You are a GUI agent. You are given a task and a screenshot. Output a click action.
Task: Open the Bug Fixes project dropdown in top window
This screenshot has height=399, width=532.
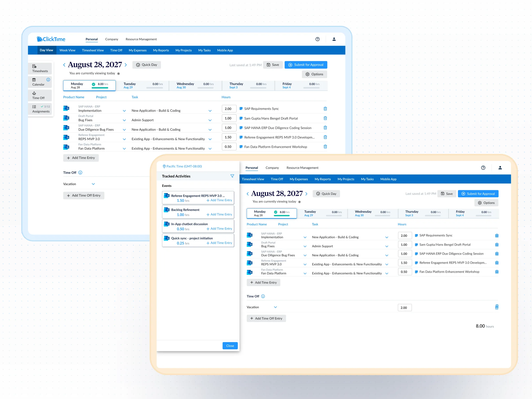(124, 120)
